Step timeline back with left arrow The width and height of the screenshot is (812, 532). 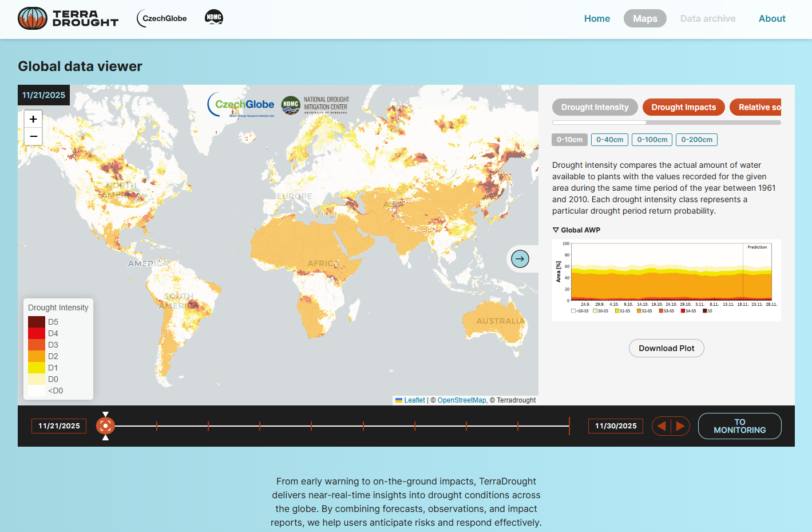[x=662, y=426]
